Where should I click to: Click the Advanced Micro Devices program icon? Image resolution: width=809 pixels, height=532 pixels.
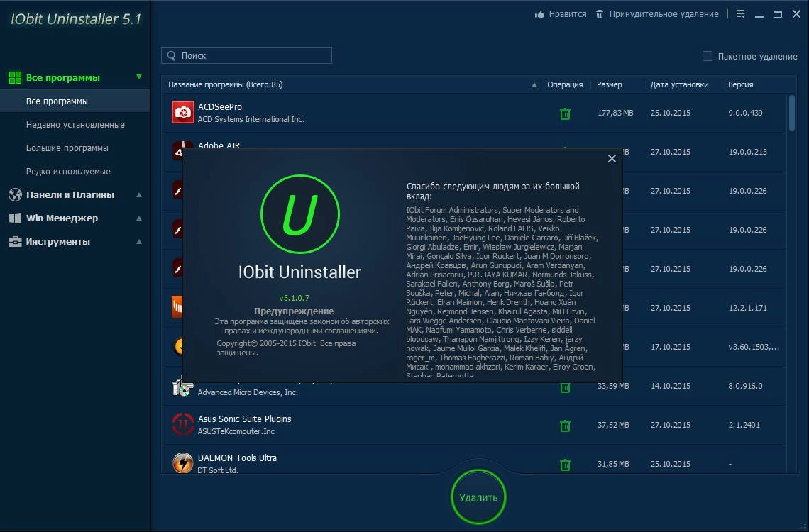[x=182, y=387]
